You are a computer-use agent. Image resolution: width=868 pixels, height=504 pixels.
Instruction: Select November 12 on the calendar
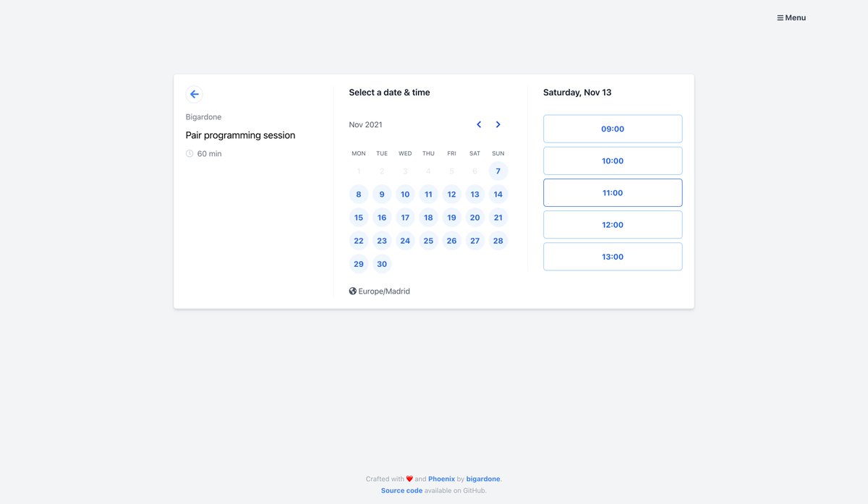[x=451, y=195]
